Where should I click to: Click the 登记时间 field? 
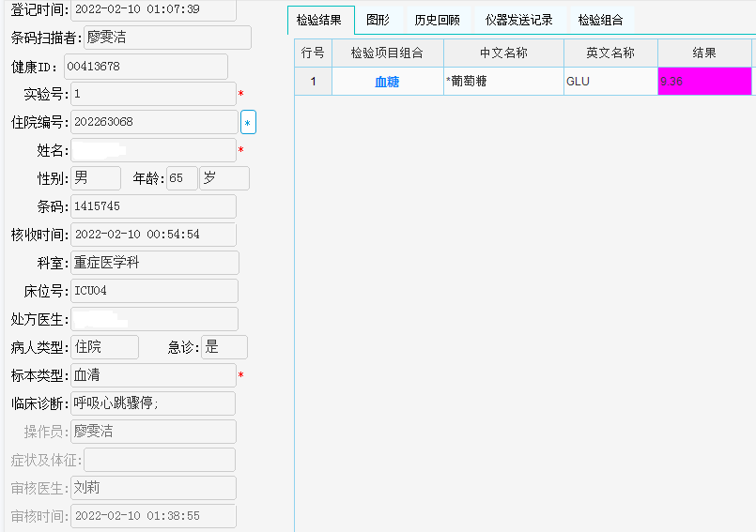(153, 9)
